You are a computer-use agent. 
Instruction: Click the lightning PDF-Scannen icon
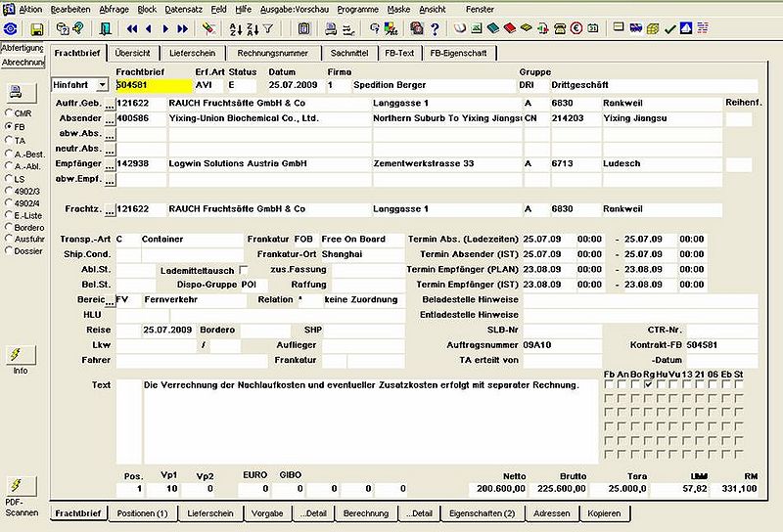[x=21, y=485]
